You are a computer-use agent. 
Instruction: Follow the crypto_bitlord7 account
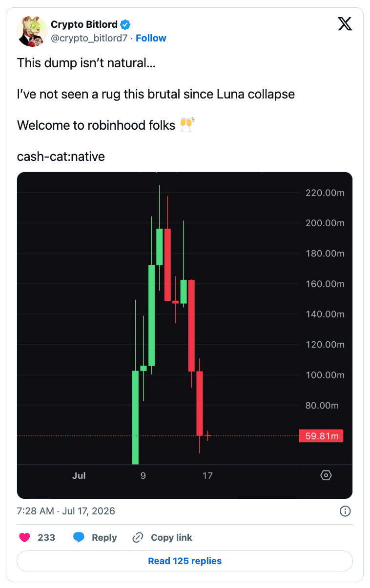click(x=151, y=38)
